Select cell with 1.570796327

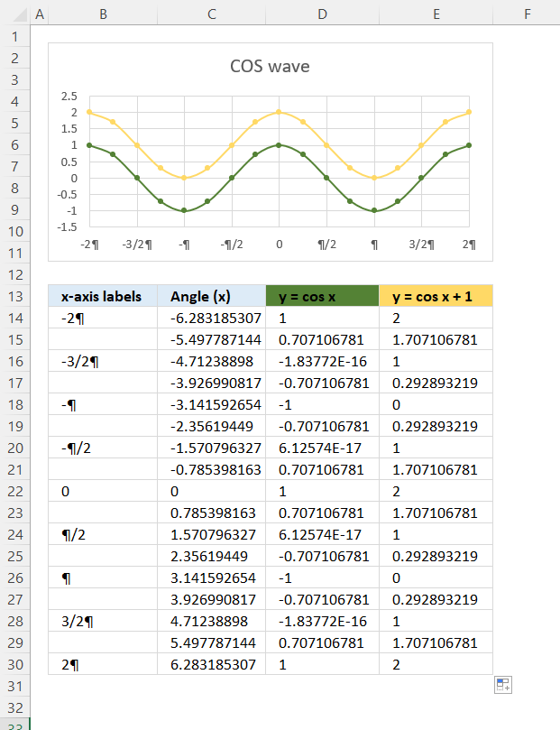coord(212,534)
